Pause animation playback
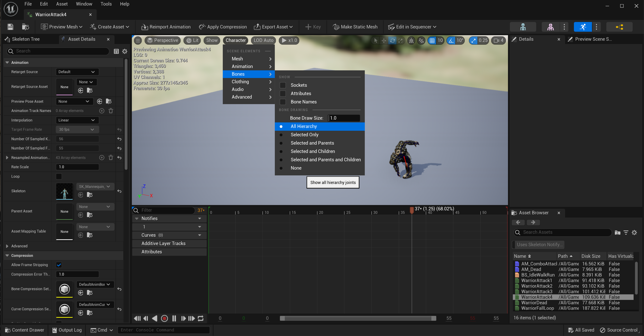644x336 pixels. (174, 318)
